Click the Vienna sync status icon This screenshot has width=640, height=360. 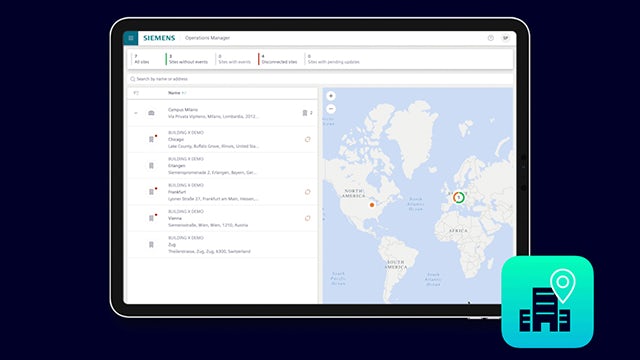tap(307, 218)
